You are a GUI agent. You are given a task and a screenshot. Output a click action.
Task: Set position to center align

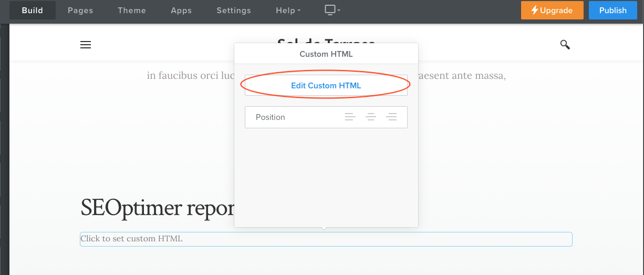(x=371, y=117)
